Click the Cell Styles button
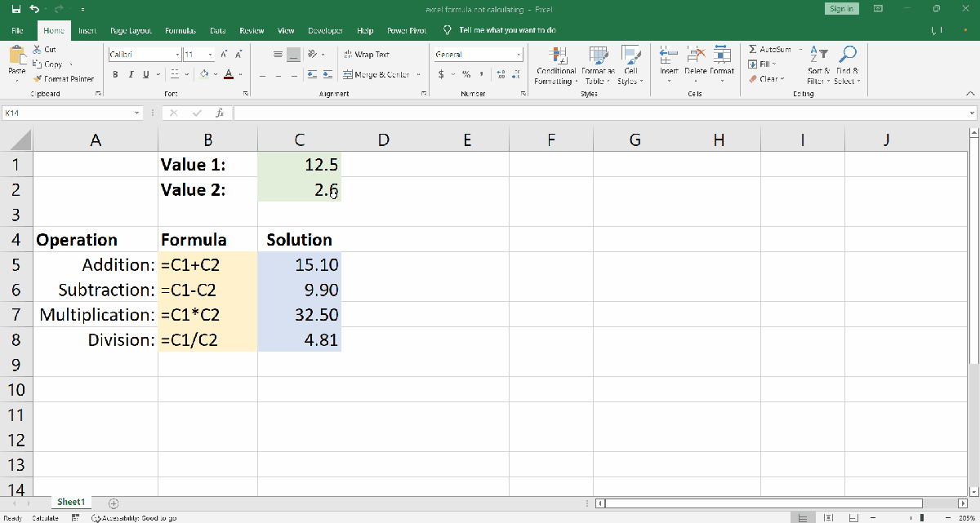The image size is (980, 523). 629,65
